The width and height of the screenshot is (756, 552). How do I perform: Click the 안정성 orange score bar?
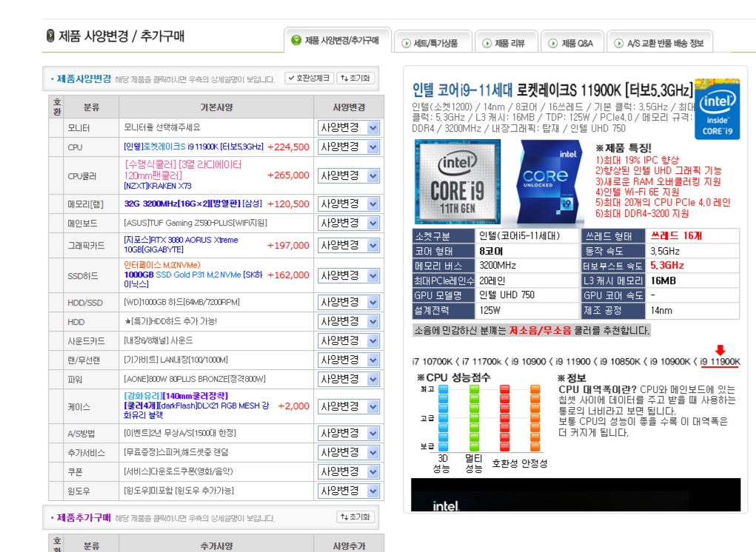(535, 417)
